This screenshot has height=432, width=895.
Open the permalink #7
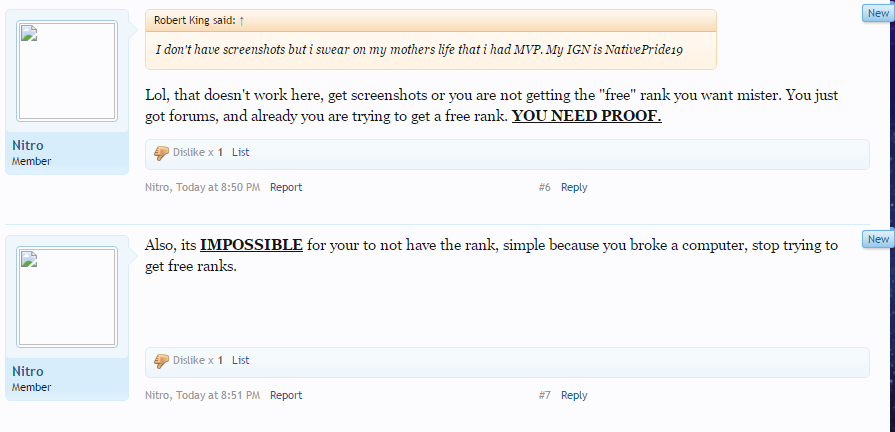click(545, 395)
